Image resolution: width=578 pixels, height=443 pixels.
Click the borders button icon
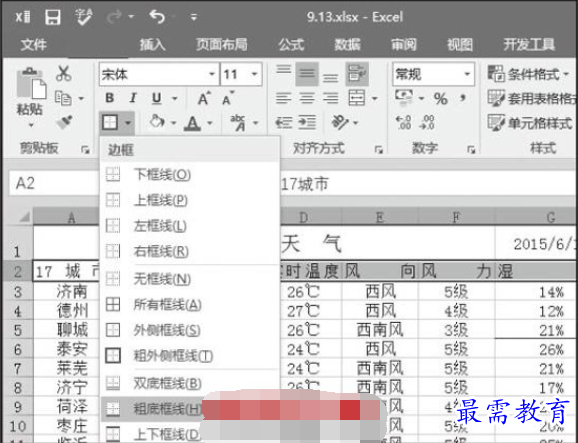point(110,122)
